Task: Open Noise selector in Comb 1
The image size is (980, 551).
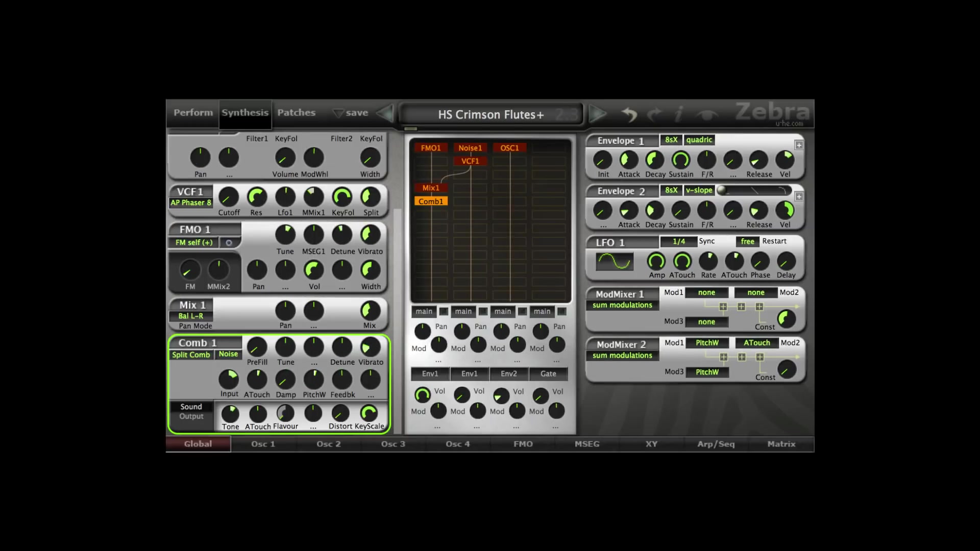Action: pyautogui.click(x=228, y=354)
